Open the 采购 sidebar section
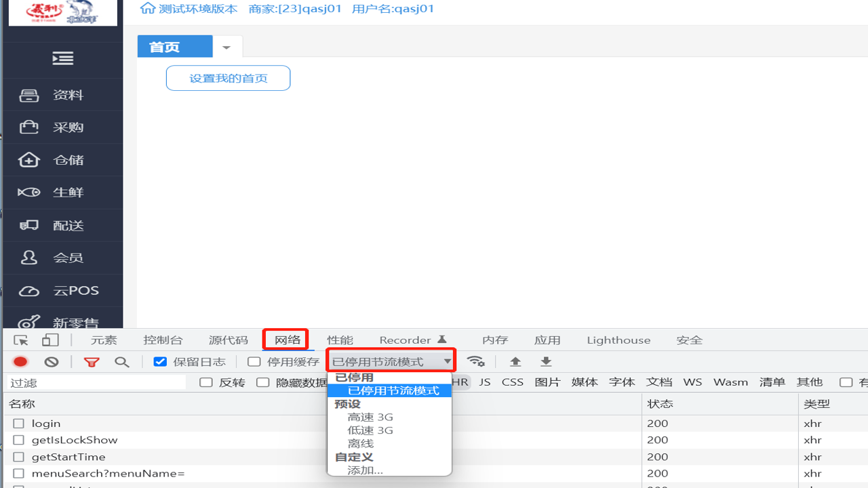 point(63,127)
